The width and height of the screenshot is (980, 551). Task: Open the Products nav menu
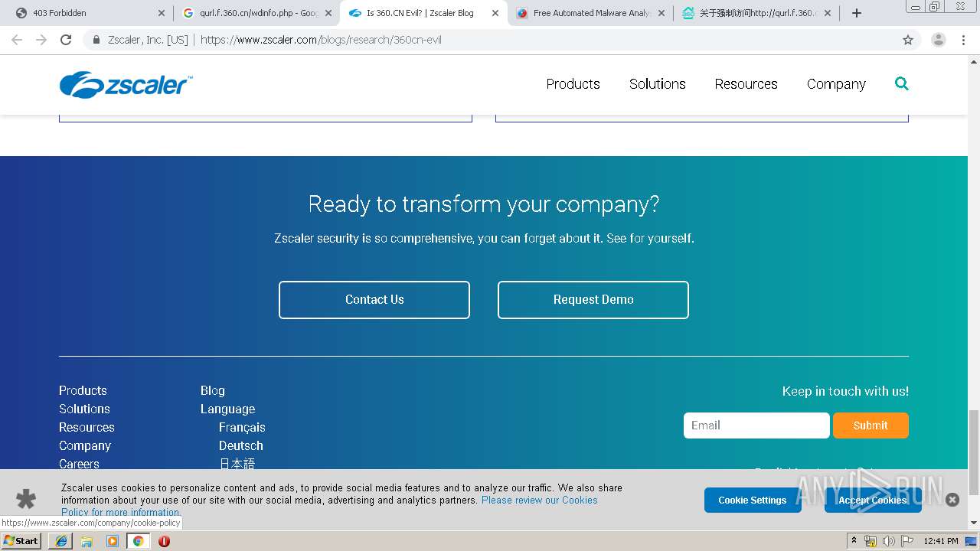[x=573, y=84]
